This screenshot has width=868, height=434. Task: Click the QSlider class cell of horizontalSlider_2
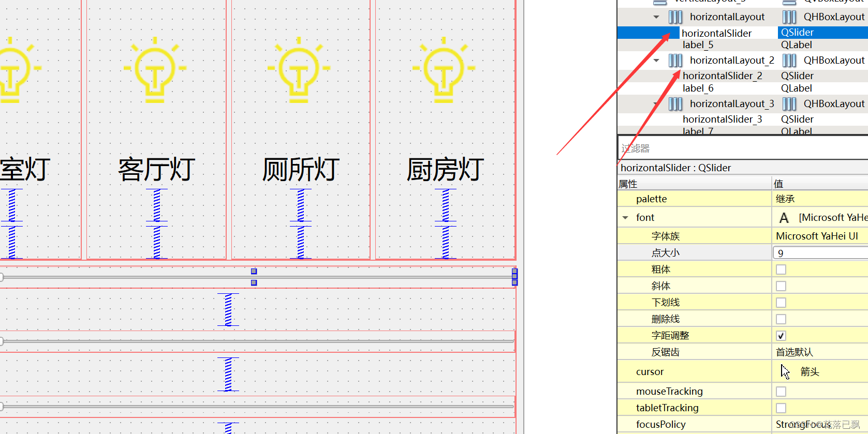point(797,76)
